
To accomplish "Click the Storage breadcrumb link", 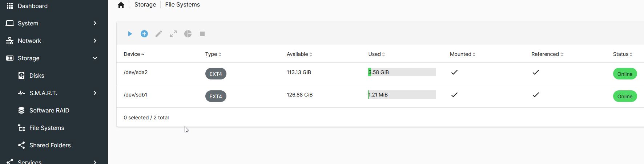I will click(x=145, y=4).
